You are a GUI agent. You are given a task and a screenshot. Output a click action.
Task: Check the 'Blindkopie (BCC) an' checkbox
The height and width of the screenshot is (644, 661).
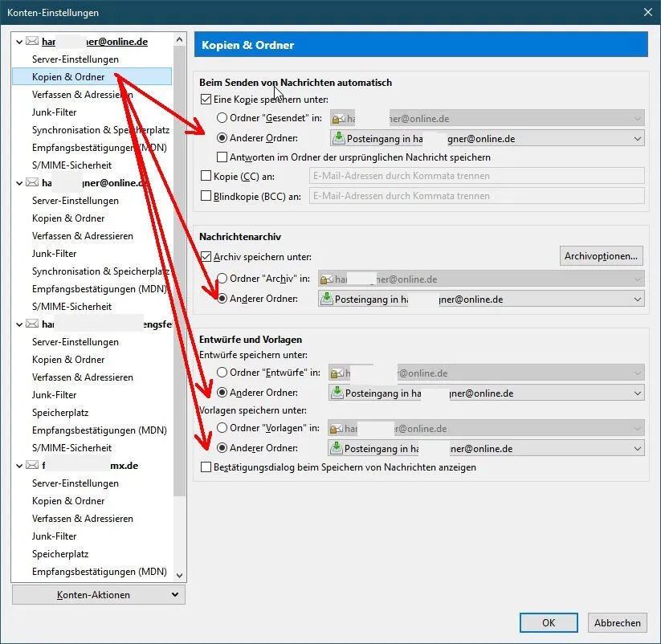[x=206, y=196]
